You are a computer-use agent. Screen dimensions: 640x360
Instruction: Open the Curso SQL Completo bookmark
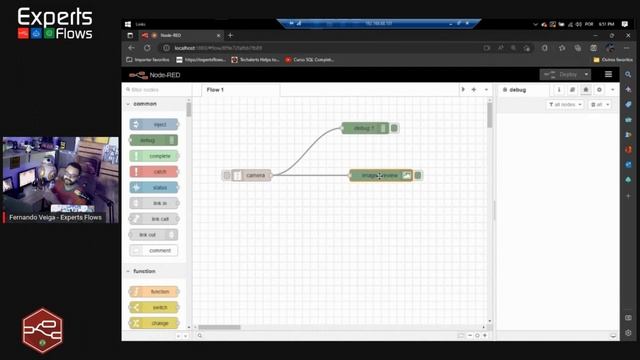tap(309, 60)
